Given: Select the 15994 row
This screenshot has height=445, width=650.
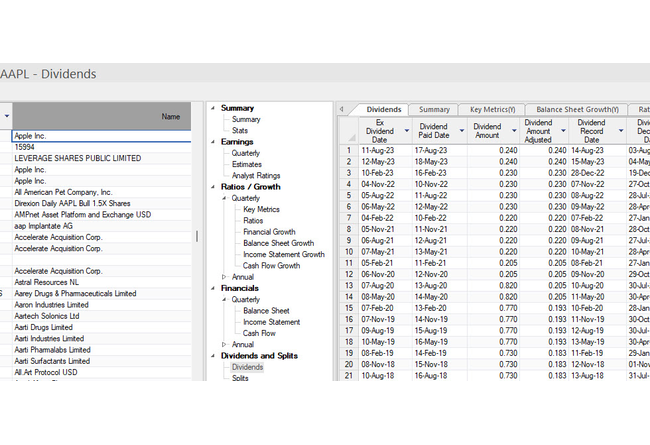Looking at the screenshot, I should [102, 147].
